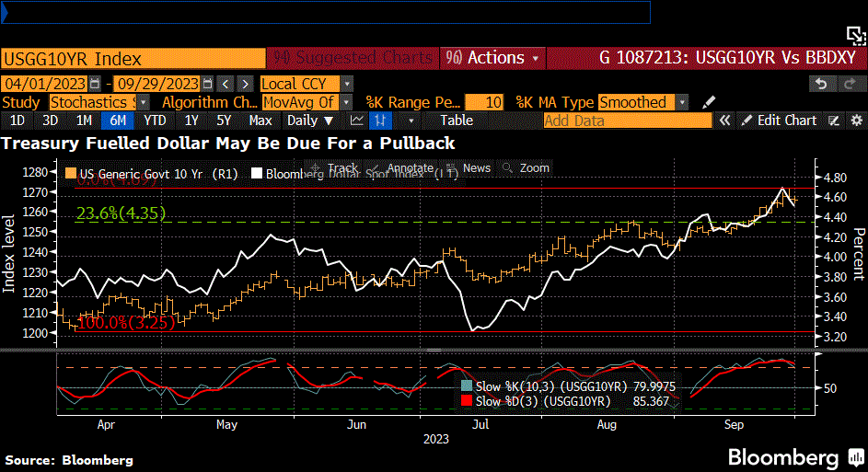The image size is (868, 472).
Task: Expand the Stochastics study dropdown
Action: [144, 102]
